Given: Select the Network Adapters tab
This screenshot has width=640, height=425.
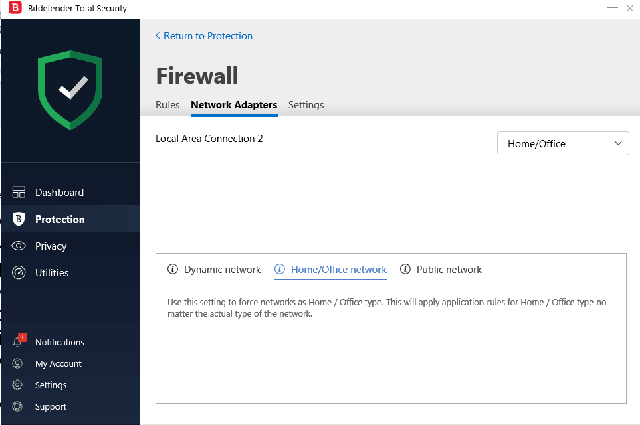Looking at the screenshot, I should point(234,105).
